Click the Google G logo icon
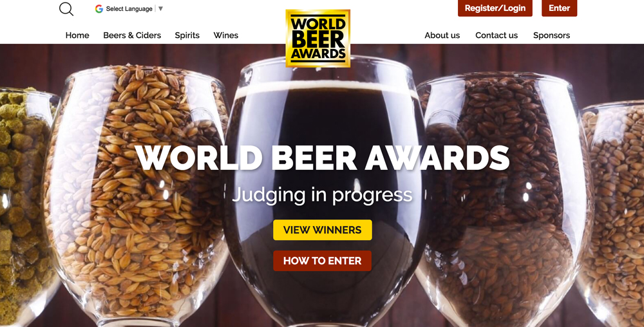This screenshot has height=327, width=644. pyautogui.click(x=99, y=8)
